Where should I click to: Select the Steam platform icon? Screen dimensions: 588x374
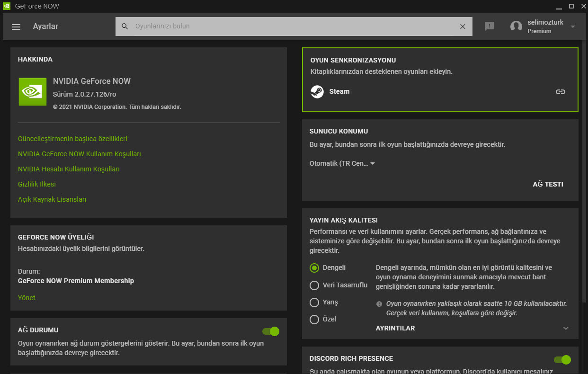click(317, 91)
